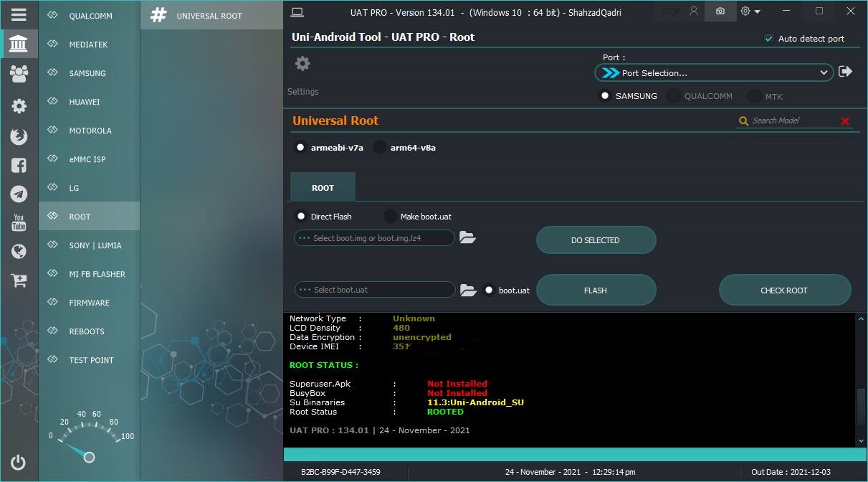The image size is (868, 482).
Task: Open the globe website icon
Action: (x=19, y=251)
